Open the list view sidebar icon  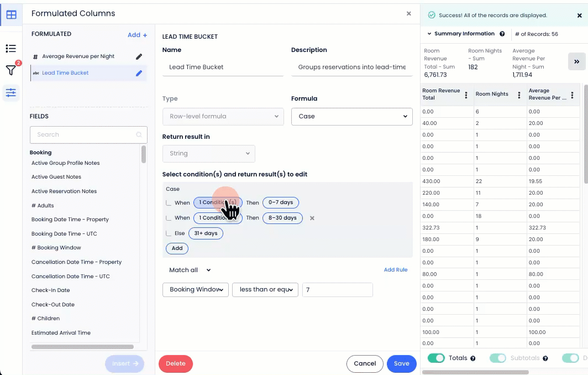(x=11, y=49)
